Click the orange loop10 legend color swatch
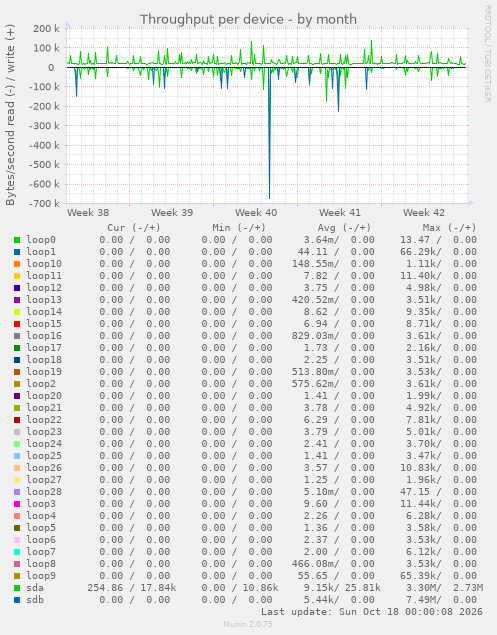The height and width of the screenshot is (635, 497). pyautogui.click(x=17, y=264)
